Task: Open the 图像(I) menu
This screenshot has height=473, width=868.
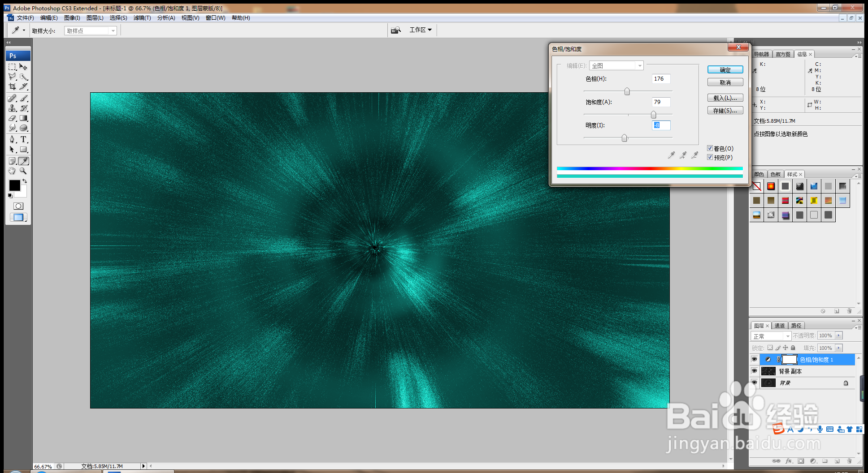Action: (x=72, y=18)
